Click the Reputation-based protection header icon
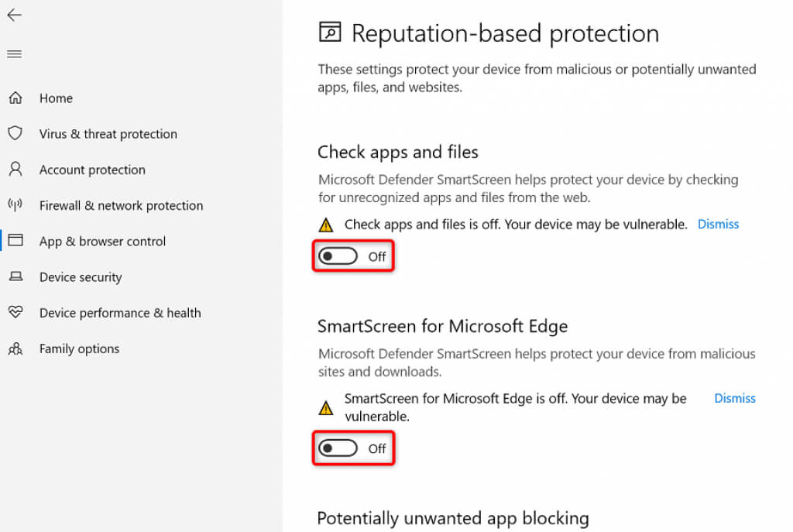This screenshot has width=793, height=532. click(x=329, y=33)
